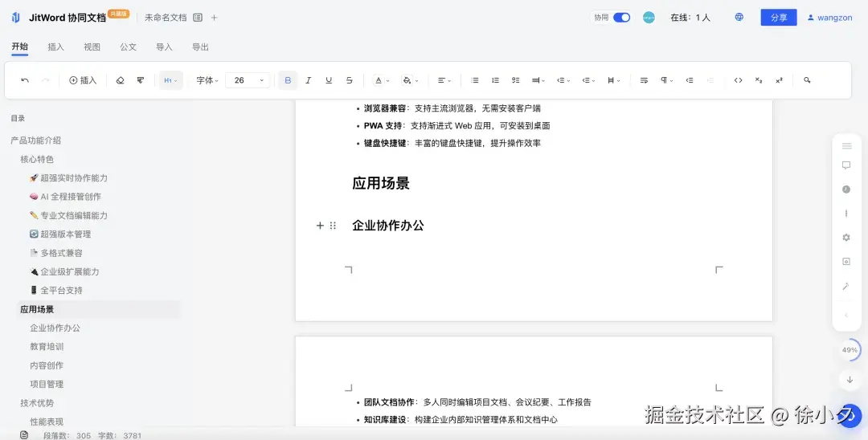Apply subscript formatting
The width and height of the screenshot is (868, 440).
point(759,80)
